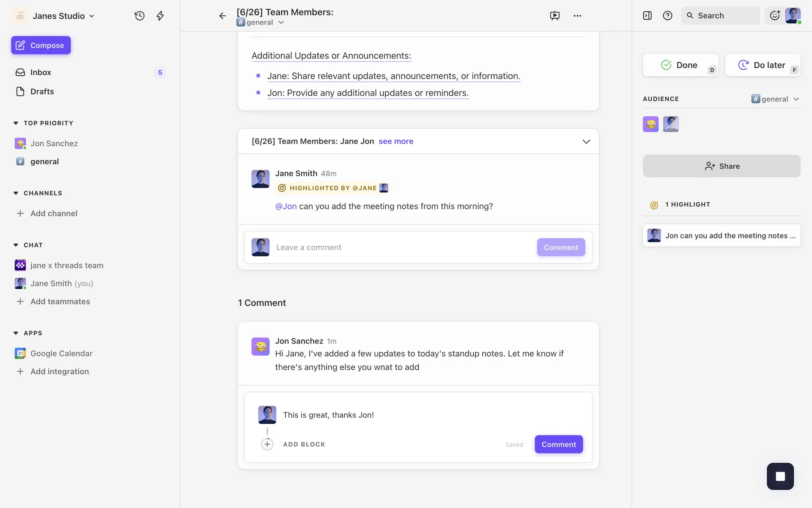812x508 pixels.
Task: Collapse the Top Priority section
Action: (16, 123)
